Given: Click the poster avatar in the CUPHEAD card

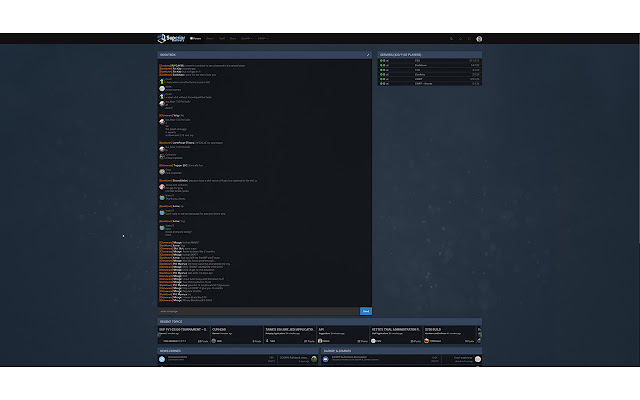Looking at the screenshot, I should [214, 341].
